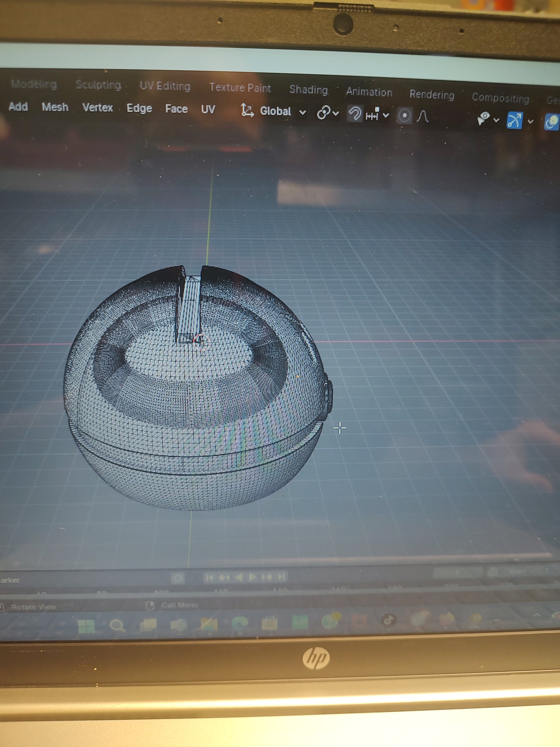Expand the Global orientation dropdown
Viewport: 560px width, 747px height.
(x=283, y=111)
